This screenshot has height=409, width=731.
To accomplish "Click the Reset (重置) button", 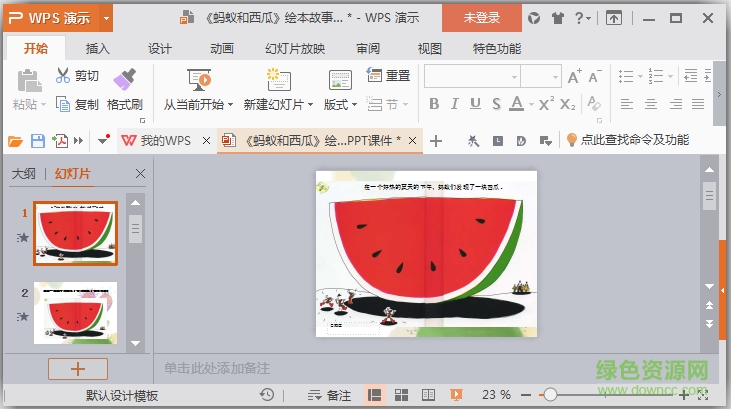I will point(388,75).
